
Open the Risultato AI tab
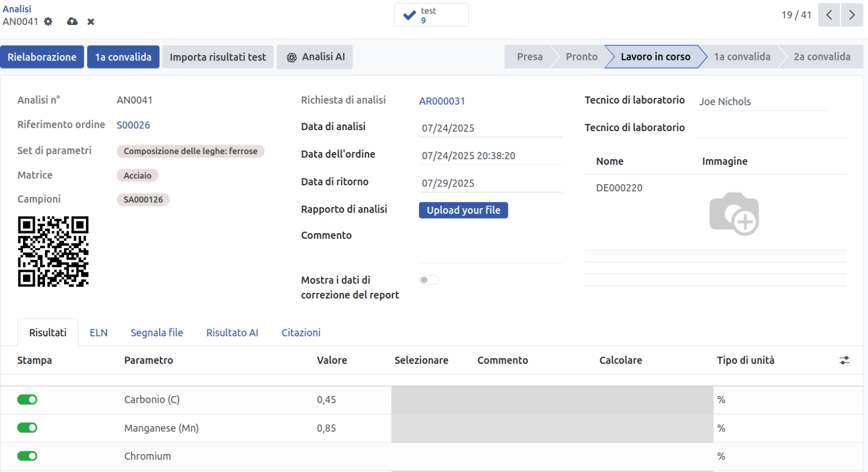(x=232, y=333)
